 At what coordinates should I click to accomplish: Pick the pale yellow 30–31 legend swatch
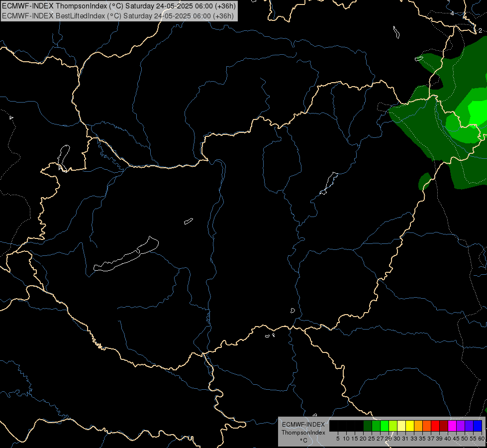401,426
